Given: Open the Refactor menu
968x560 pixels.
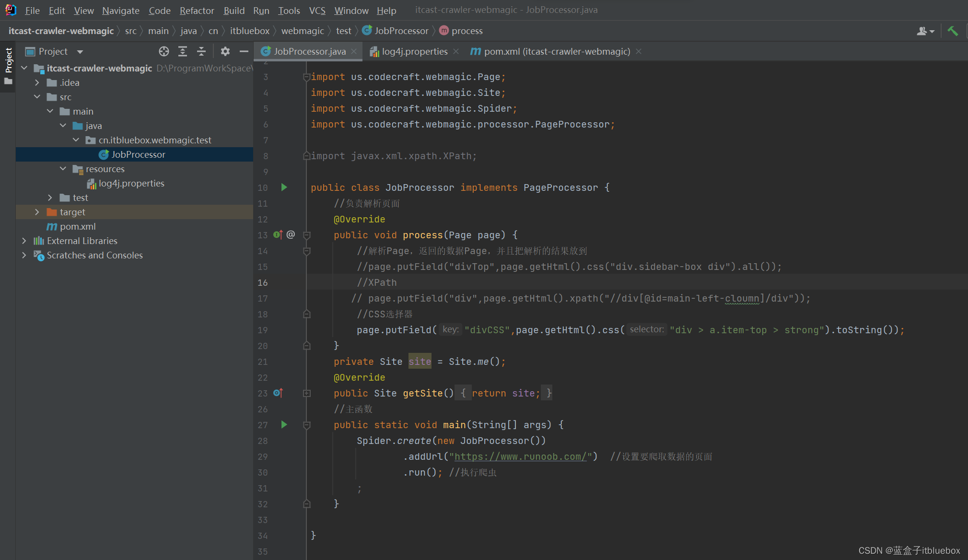Looking at the screenshot, I should 197,10.
